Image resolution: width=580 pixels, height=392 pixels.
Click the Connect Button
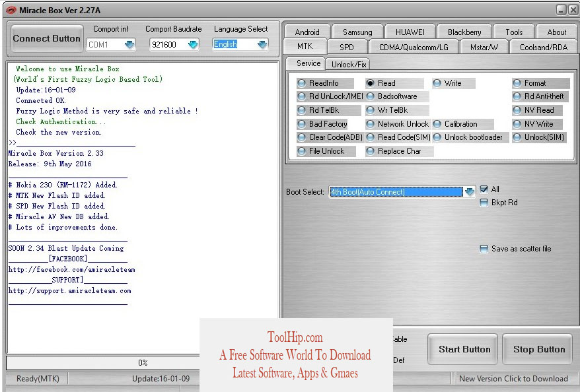point(47,38)
